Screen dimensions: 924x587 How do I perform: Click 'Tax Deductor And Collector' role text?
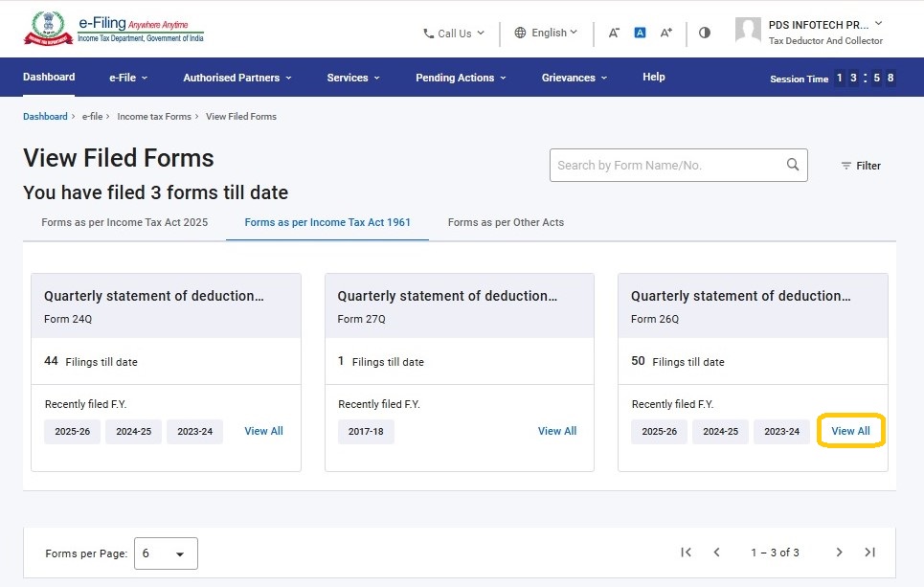pos(825,40)
